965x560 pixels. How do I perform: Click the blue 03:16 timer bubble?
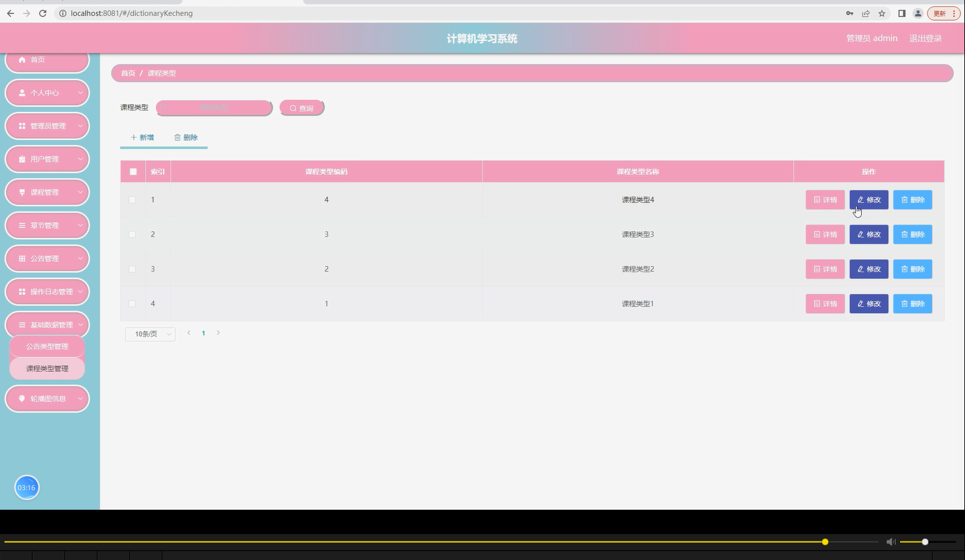click(x=27, y=487)
